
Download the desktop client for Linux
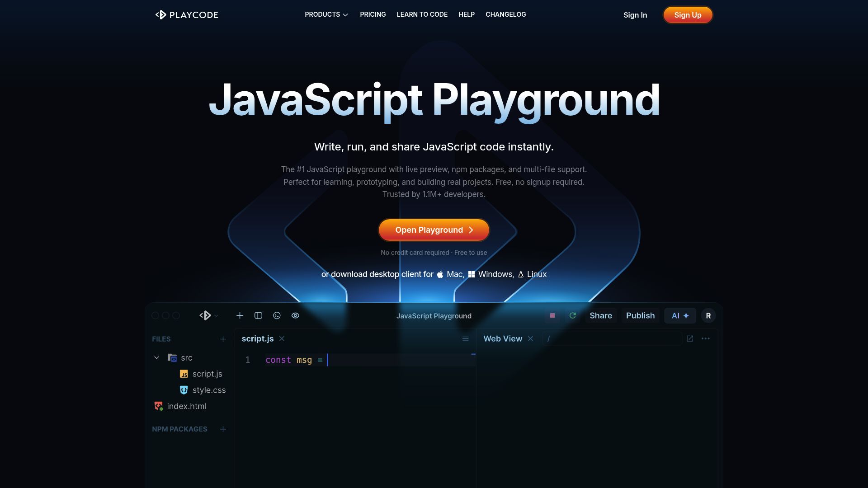coord(537,274)
